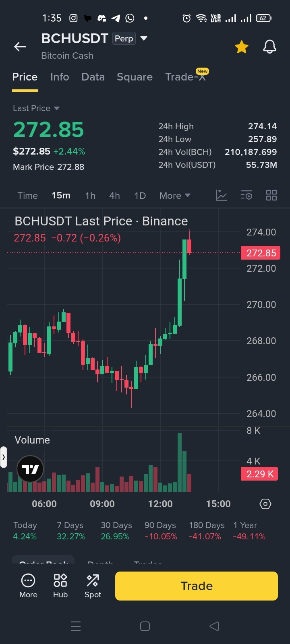Tap 1 Year -49.11% performance
The width and height of the screenshot is (290, 644).
click(249, 531)
